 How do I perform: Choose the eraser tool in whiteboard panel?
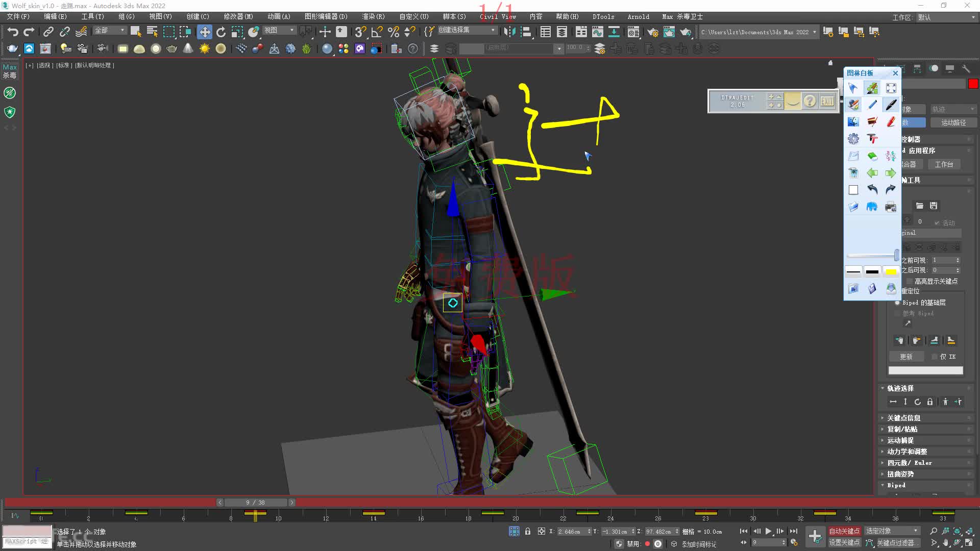click(872, 156)
